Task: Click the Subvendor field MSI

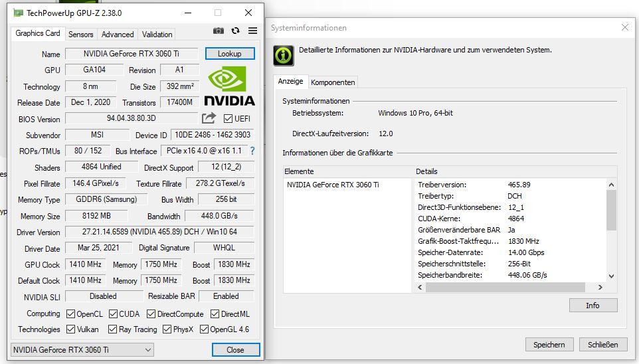Action: [97, 135]
